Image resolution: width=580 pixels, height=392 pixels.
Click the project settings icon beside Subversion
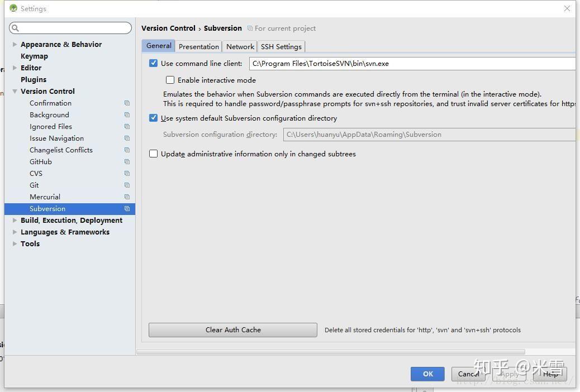[x=127, y=208]
